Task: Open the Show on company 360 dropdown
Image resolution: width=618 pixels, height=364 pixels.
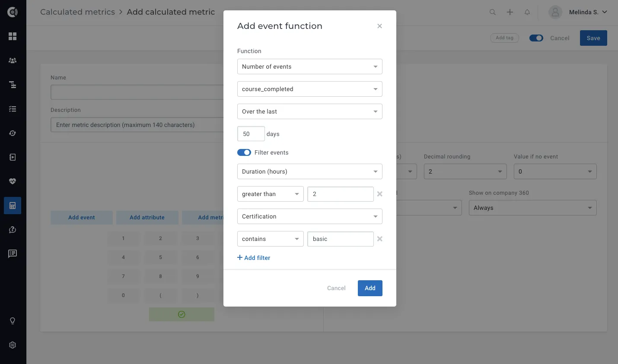Action: point(533,208)
